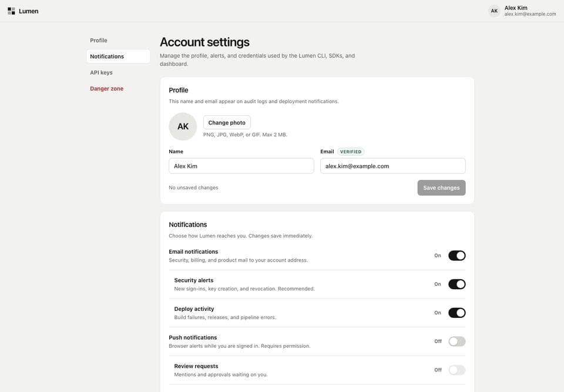The image size is (564, 392).
Task: Click the large AK profile photo
Action: tap(183, 126)
